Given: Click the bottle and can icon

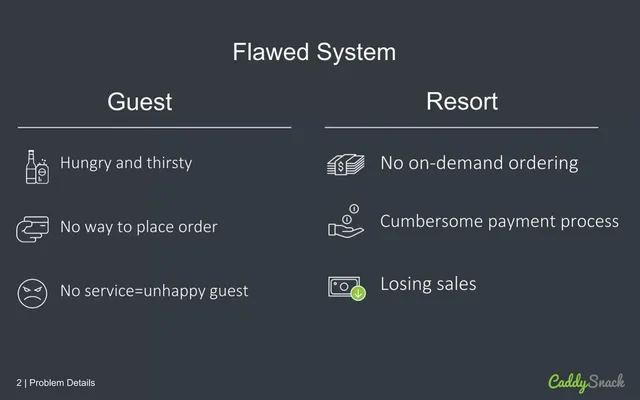Looking at the screenshot, I should click(x=37, y=167).
